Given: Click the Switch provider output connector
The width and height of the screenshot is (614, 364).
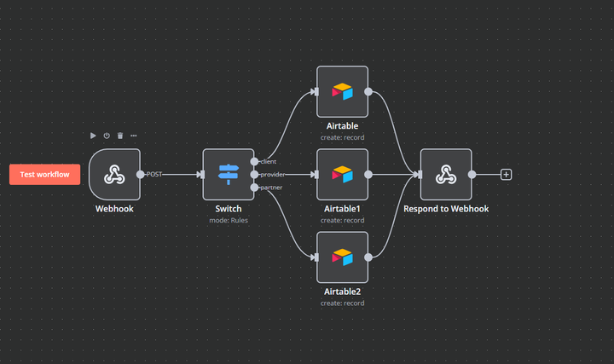Looking at the screenshot, I should click(254, 175).
